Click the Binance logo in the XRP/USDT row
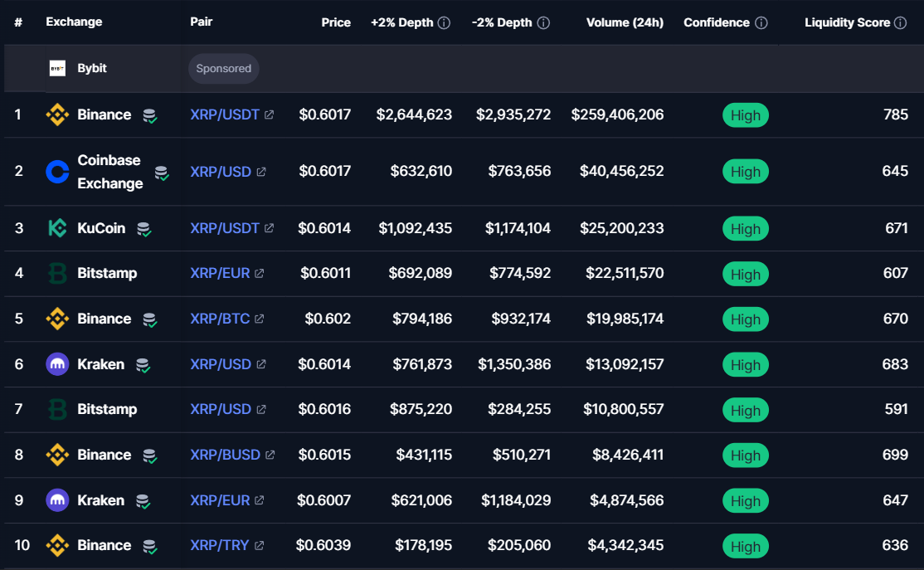 click(x=57, y=114)
